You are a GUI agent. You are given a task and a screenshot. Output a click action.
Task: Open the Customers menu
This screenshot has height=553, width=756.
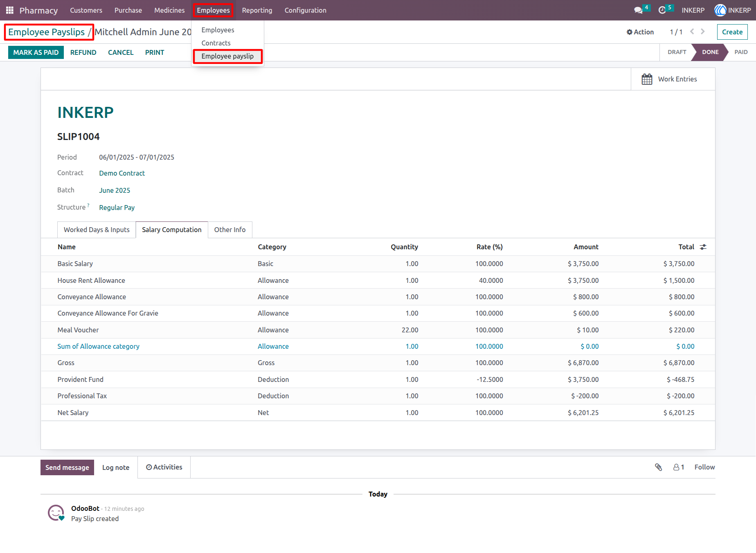(86, 10)
